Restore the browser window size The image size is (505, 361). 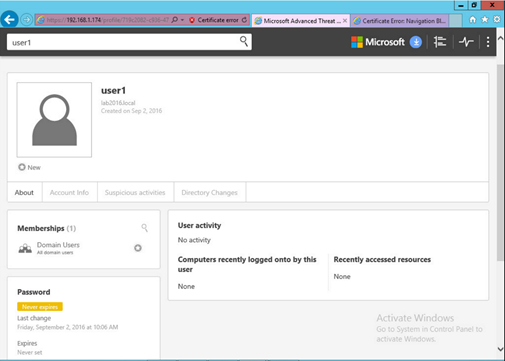[x=474, y=5]
